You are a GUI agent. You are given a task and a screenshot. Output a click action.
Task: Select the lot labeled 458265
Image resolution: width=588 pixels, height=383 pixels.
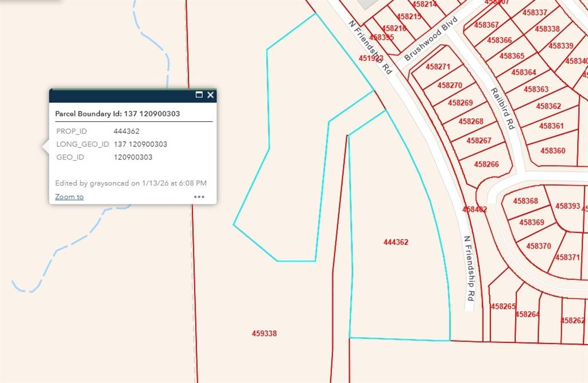pos(502,307)
